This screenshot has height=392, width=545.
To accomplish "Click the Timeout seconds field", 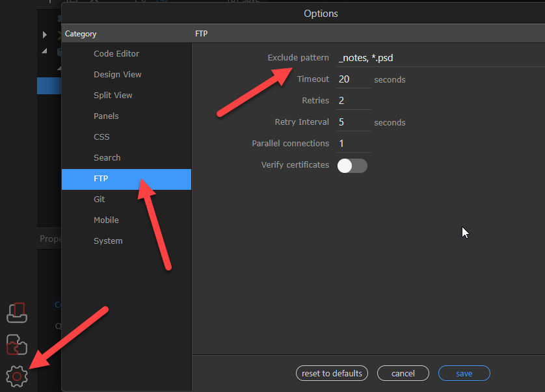I will click(354, 79).
